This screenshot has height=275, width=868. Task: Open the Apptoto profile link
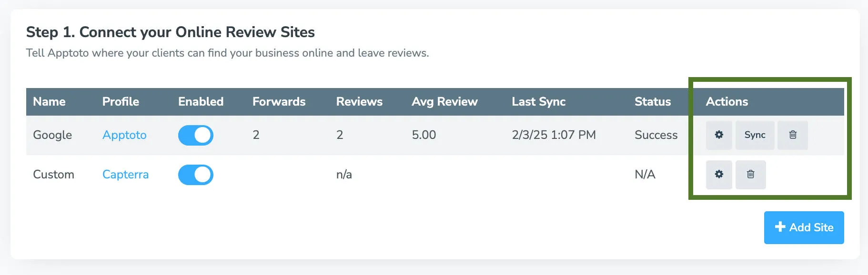(x=124, y=135)
